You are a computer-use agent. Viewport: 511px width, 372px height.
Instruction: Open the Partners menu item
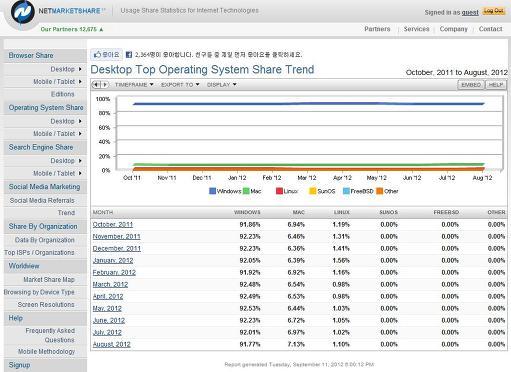[x=377, y=29]
